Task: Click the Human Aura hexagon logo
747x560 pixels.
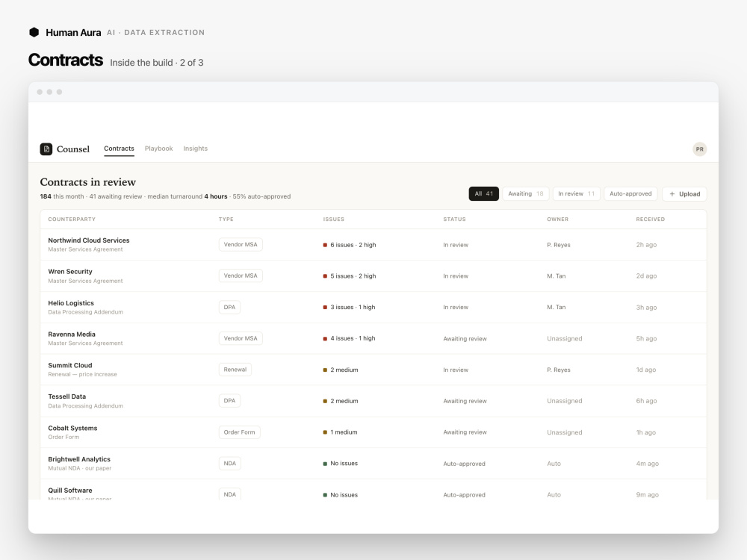Action: pyautogui.click(x=34, y=32)
